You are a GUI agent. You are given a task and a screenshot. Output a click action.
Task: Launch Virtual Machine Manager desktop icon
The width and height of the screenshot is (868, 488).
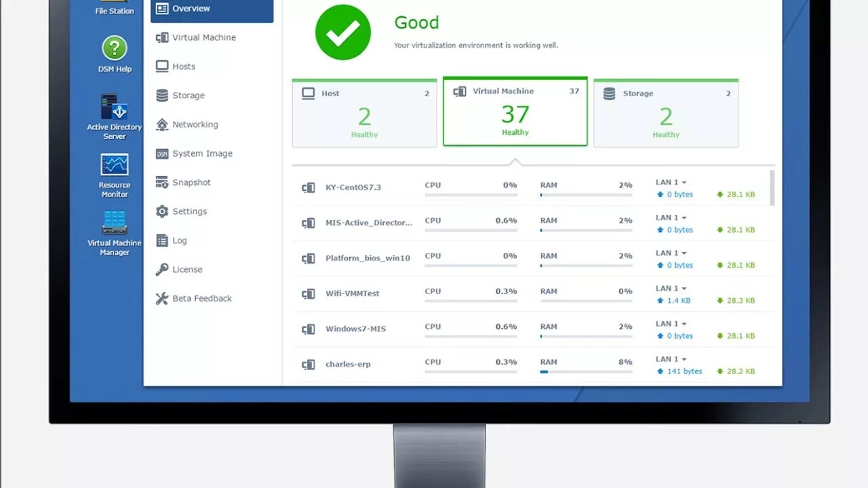pos(115,233)
